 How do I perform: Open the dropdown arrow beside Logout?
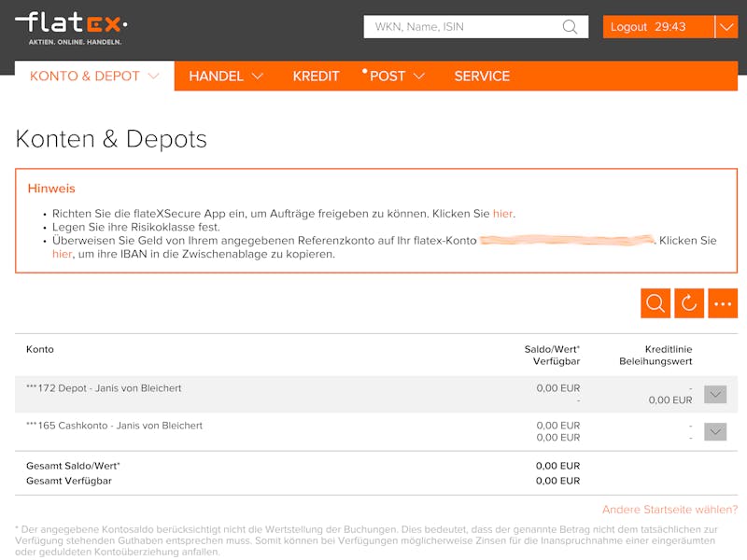click(x=726, y=27)
